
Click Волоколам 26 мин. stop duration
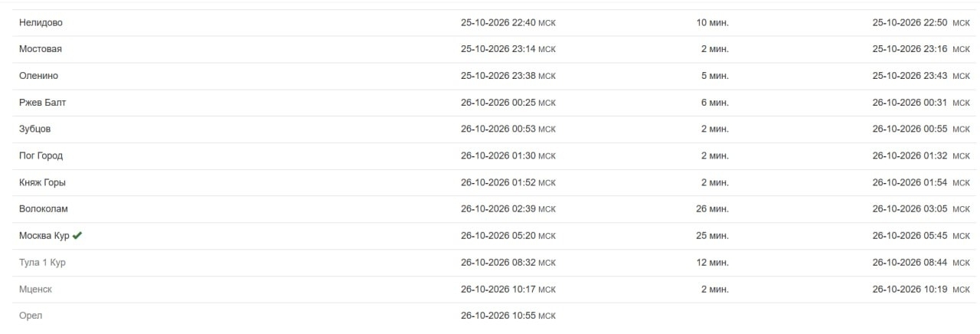click(x=713, y=209)
